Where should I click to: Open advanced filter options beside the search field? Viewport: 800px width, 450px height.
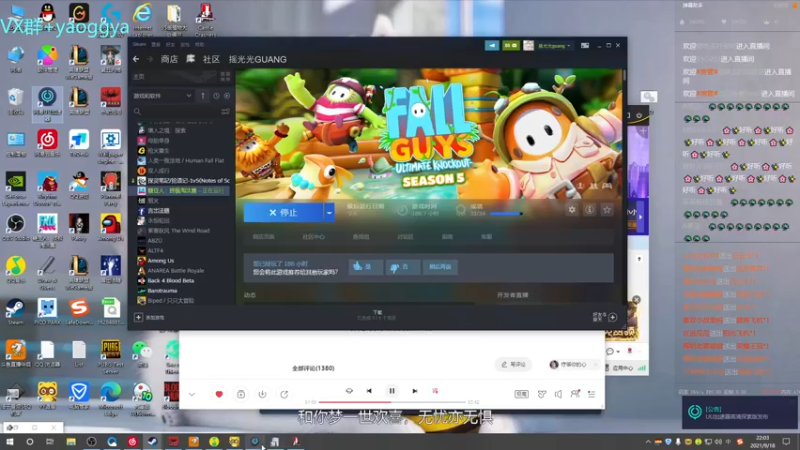click(x=225, y=111)
